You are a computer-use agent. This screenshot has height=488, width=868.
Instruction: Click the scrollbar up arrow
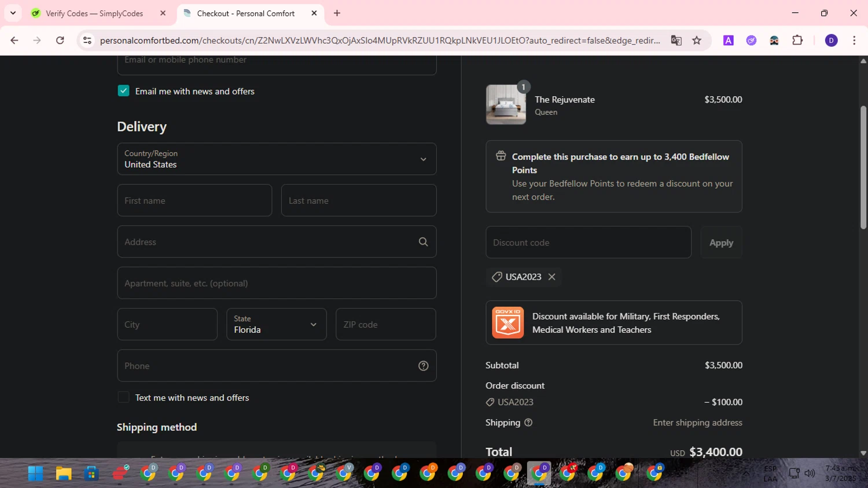click(863, 60)
